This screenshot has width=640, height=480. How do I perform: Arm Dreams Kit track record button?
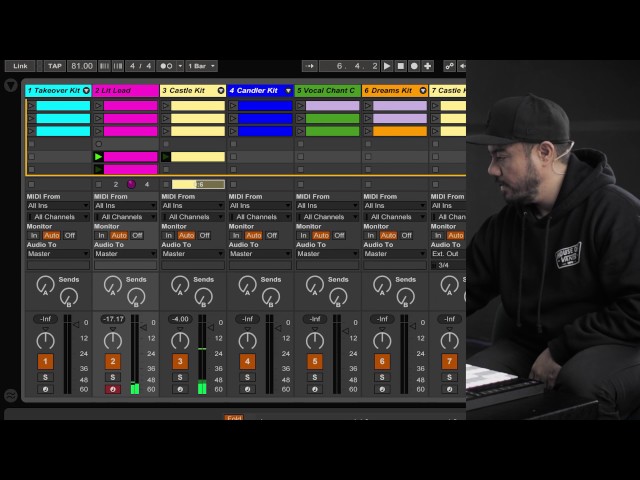pyautogui.click(x=382, y=389)
